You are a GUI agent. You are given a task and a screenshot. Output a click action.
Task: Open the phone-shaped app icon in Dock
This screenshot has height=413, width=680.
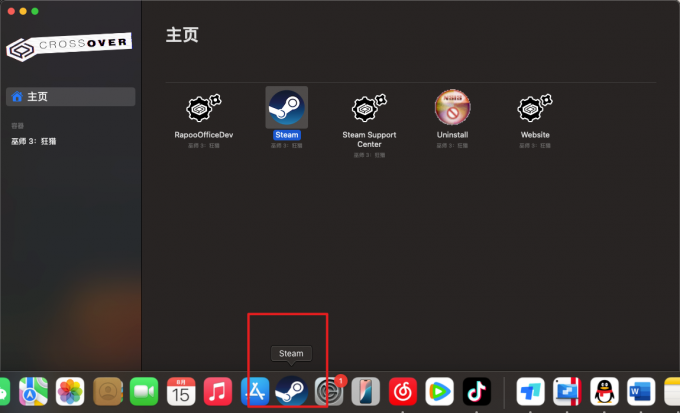[x=366, y=392]
